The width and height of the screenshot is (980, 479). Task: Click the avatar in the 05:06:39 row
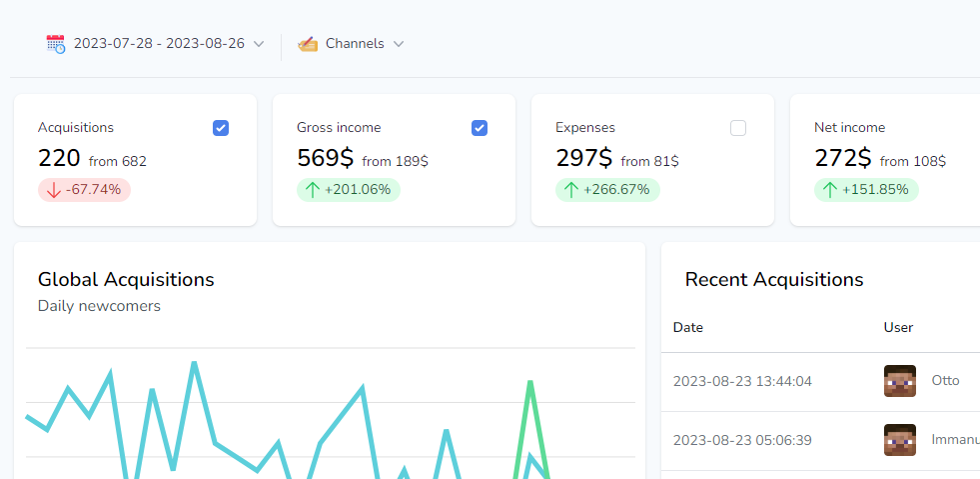(900, 440)
